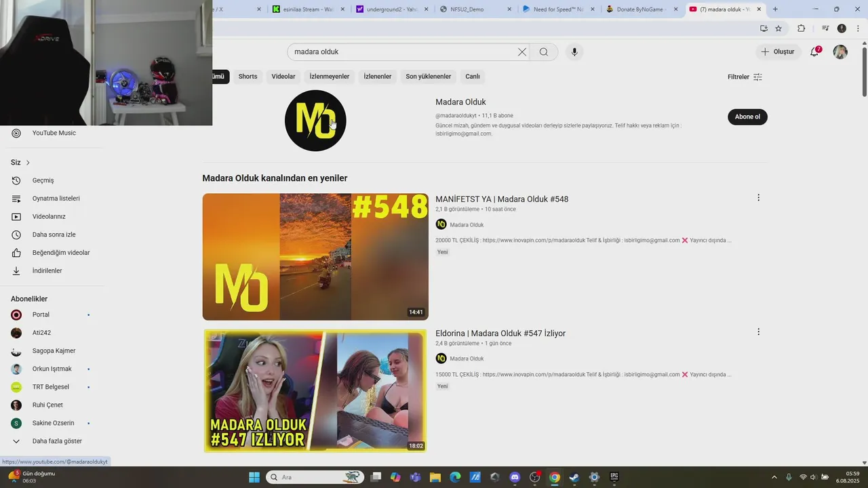Play the #547 İzliyor video thumbnail
The image size is (868, 488).
pos(315,391)
